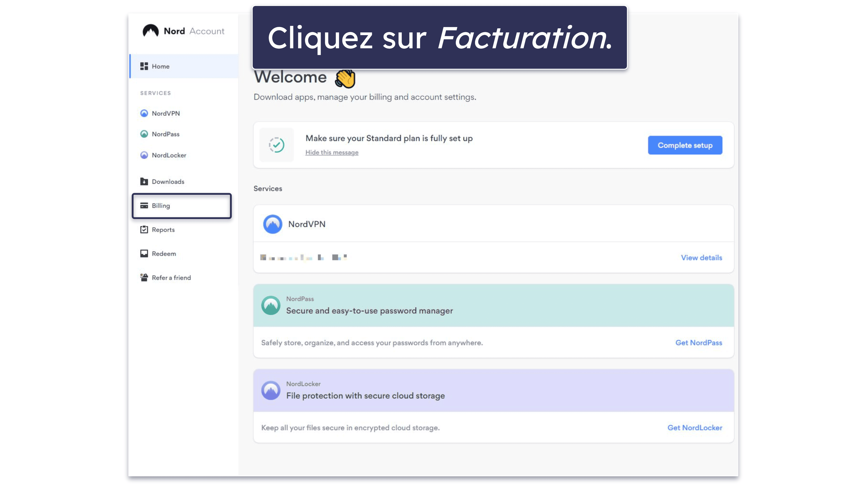Click the Redeem sidebar icon

pyautogui.click(x=143, y=253)
